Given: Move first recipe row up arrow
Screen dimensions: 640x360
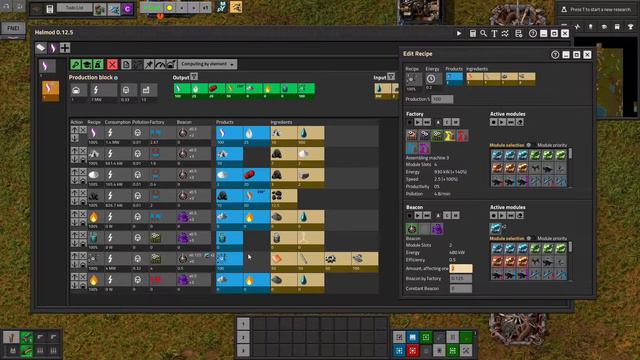Looking at the screenshot, I should (x=75, y=130).
